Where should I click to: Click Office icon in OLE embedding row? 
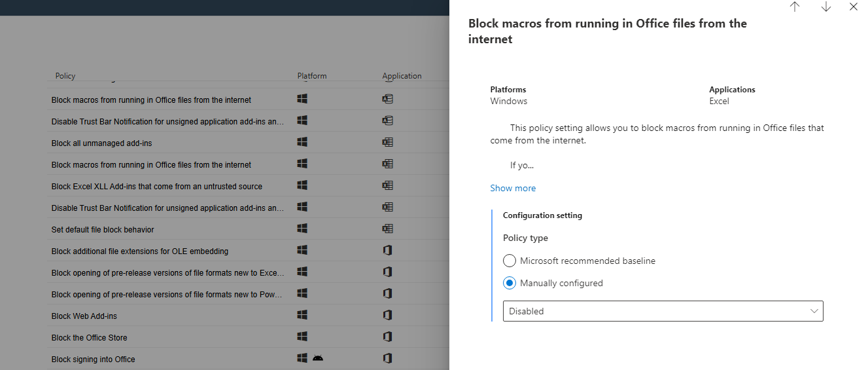pos(387,251)
